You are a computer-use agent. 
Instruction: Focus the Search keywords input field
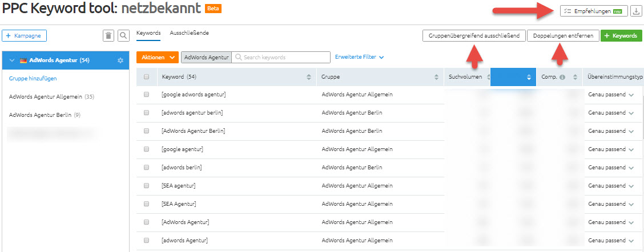(x=281, y=58)
